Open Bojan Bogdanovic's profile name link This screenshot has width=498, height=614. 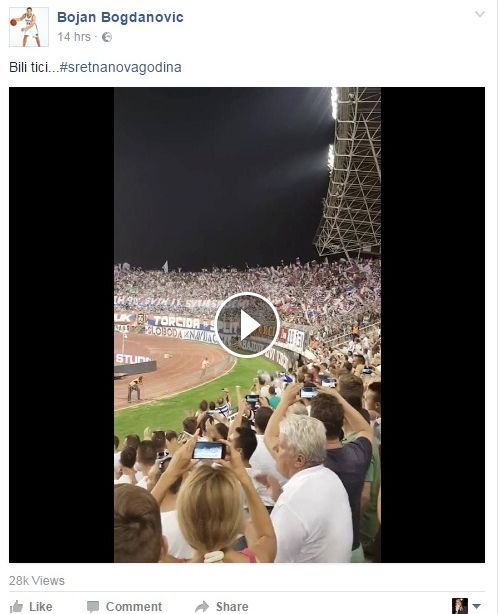click(x=120, y=17)
